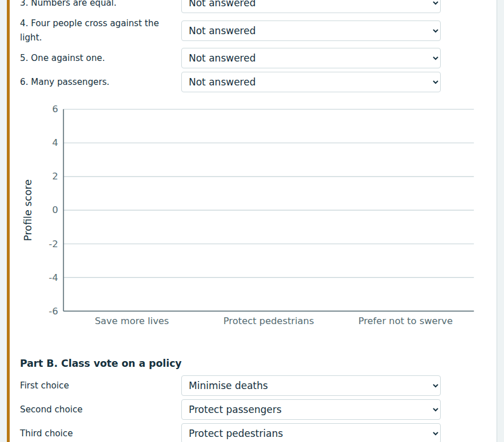The image size is (504, 442).
Task: Click the "Profile score" y-axis title
Action: click(x=28, y=210)
